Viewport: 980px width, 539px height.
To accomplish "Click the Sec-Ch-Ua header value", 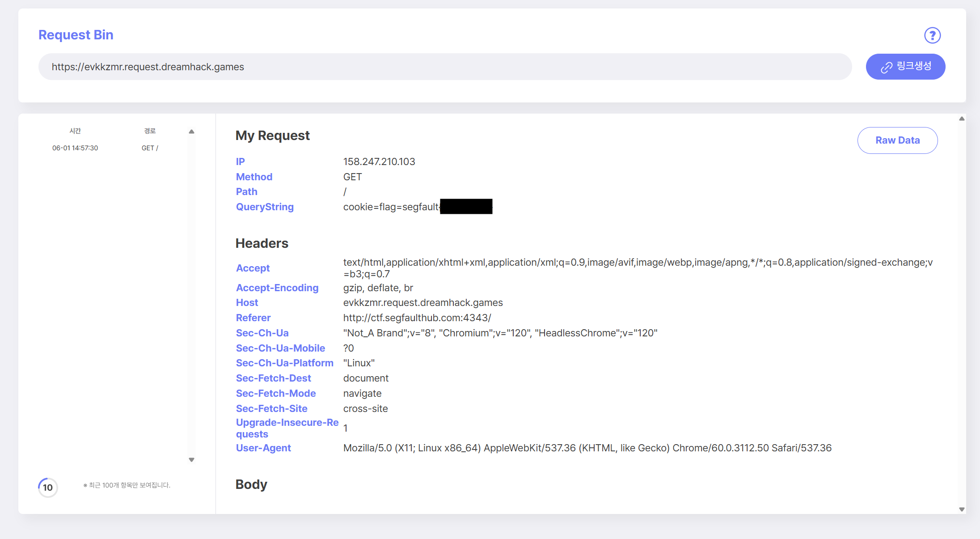I will (500, 333).
